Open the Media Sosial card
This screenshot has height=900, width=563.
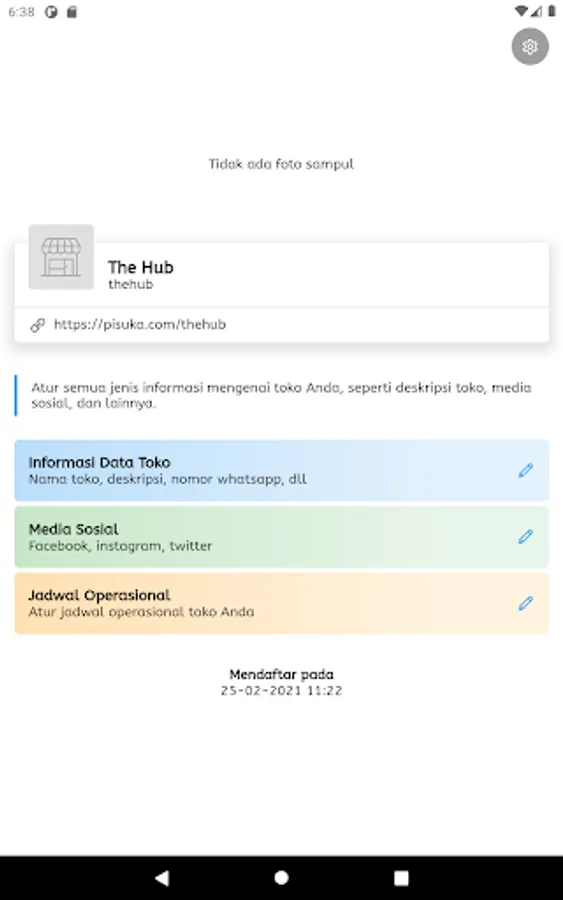282,537
